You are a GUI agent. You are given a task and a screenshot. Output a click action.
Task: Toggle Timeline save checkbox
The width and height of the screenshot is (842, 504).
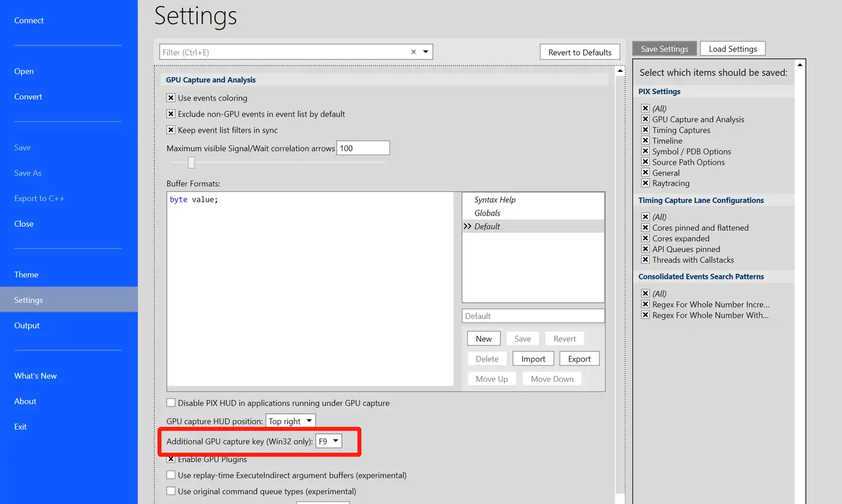tap(646, 140)
